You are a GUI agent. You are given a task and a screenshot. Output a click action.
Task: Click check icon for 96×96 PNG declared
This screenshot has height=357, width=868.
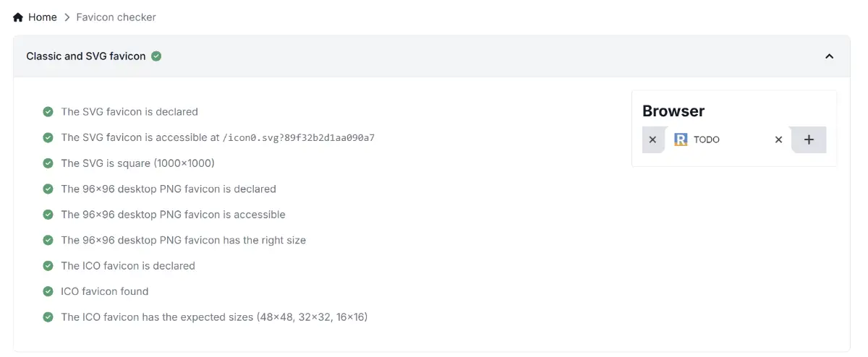pos(48,189)
